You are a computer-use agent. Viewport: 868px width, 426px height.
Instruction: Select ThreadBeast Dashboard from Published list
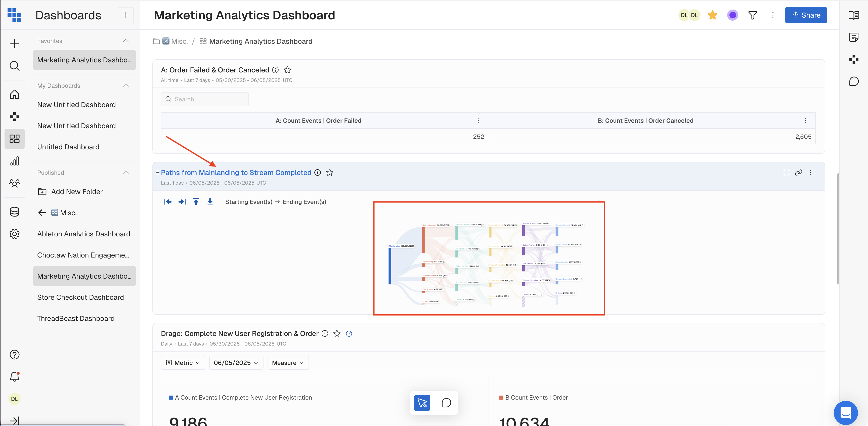[76, 318]
